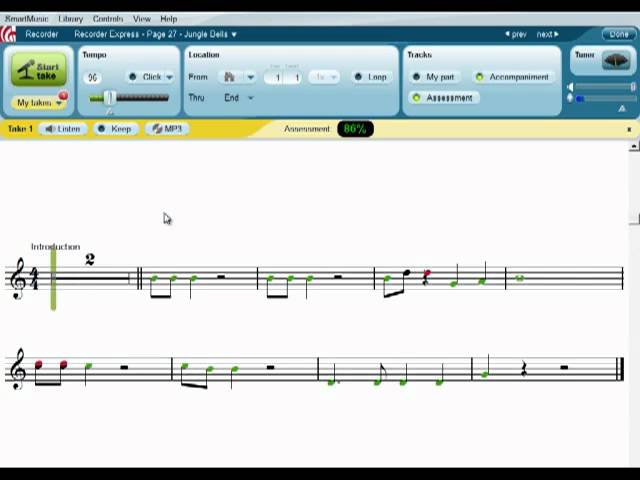Click the default tempo triangle under the slider
The height and width of the screenshot is (480, 640).
(109, 111)
